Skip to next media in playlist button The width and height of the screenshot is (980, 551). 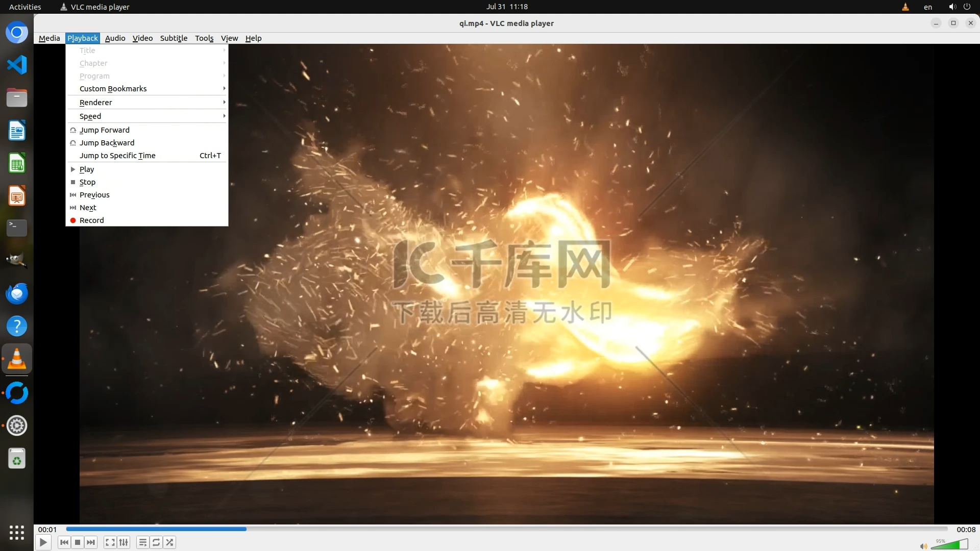pos(91,542)
